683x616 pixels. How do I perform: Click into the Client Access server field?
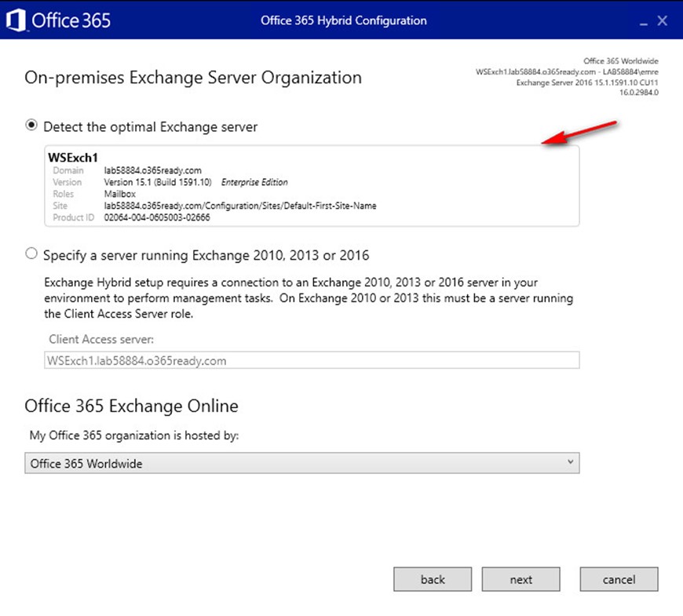312,360
